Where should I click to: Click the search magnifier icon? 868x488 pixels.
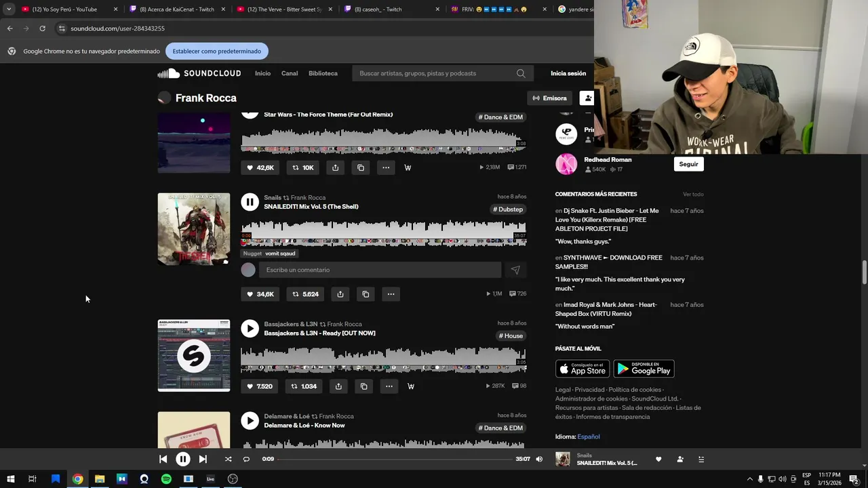click(521, 73)
